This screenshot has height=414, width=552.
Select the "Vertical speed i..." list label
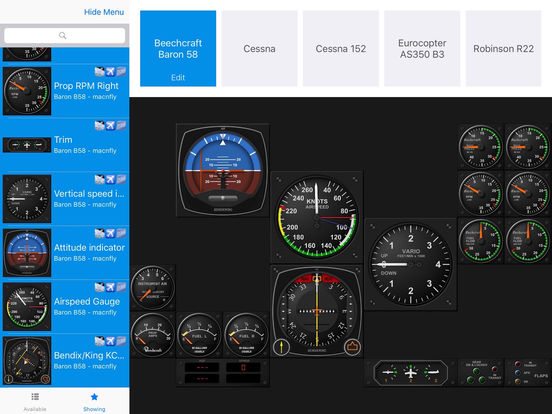point(89,194)
